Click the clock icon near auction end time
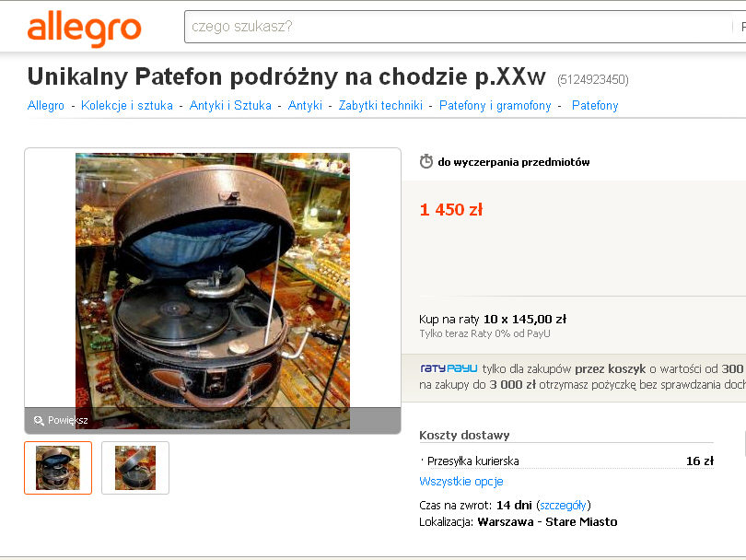This screenshot has width=746, height=560. (x=425, y=162)
